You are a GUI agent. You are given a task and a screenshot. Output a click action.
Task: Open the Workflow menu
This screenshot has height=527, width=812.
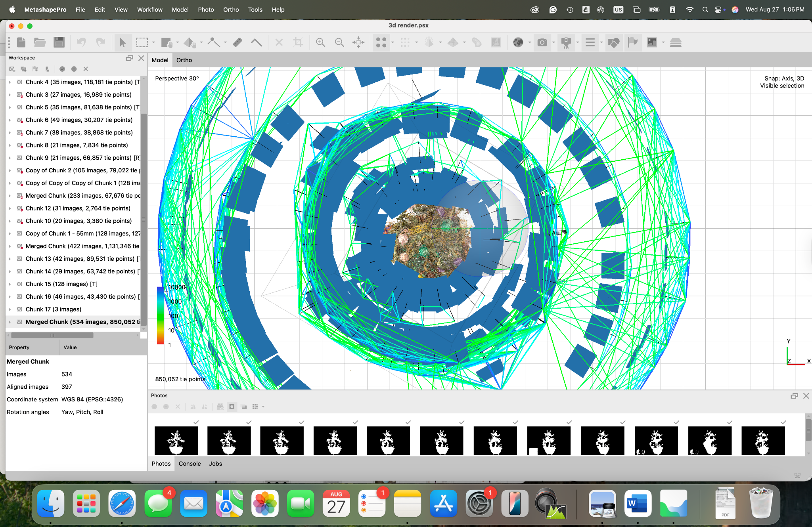149,10
